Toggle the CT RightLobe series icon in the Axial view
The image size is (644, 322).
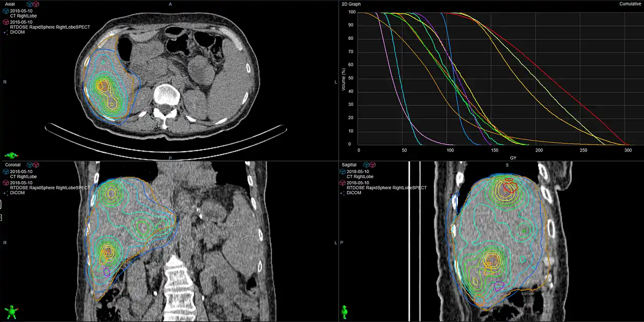[x=6, y=10]
